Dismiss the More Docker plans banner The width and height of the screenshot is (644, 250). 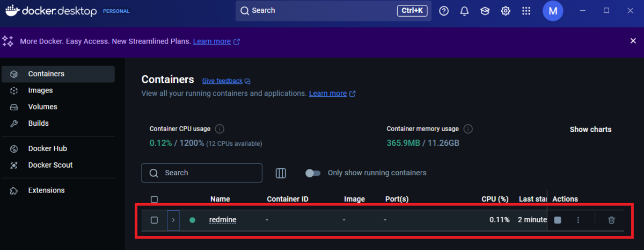tap(633, 41)
